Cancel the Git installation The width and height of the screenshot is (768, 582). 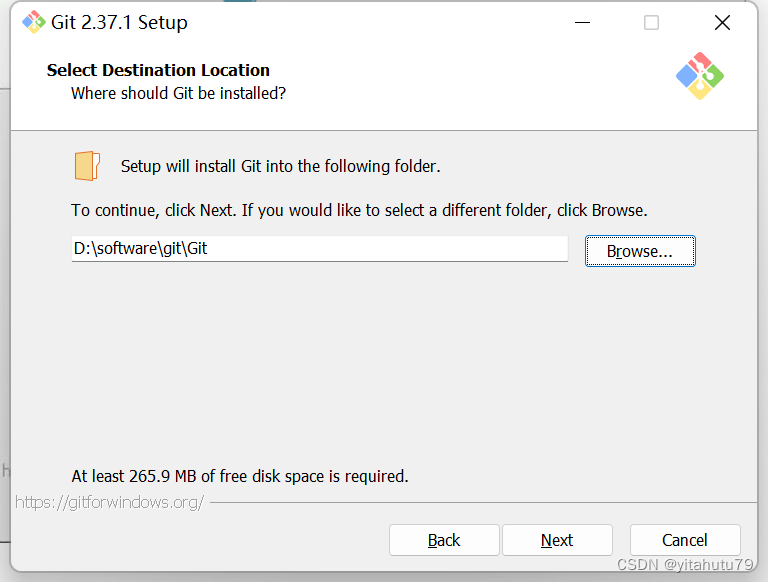pyautogui.click(x=685, y=540)
